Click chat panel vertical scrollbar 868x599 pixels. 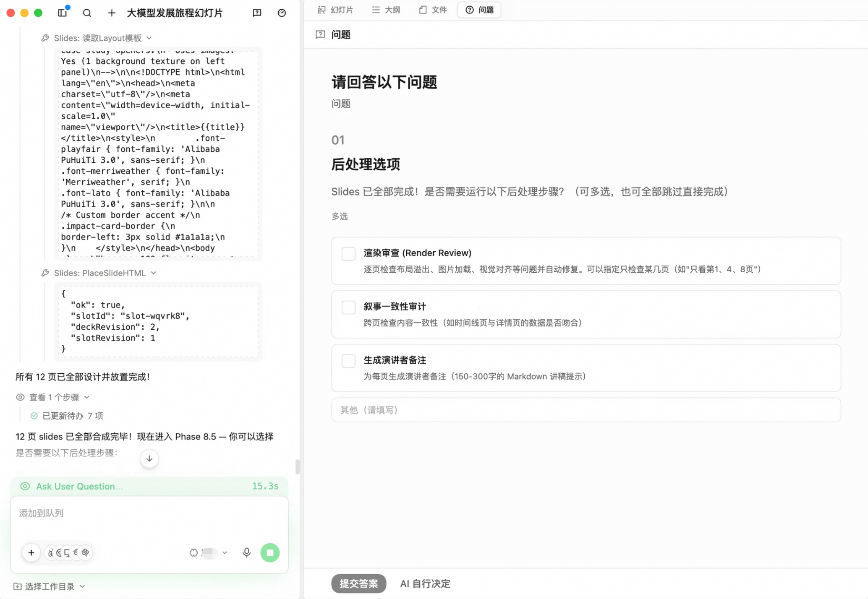pos(297,466)
